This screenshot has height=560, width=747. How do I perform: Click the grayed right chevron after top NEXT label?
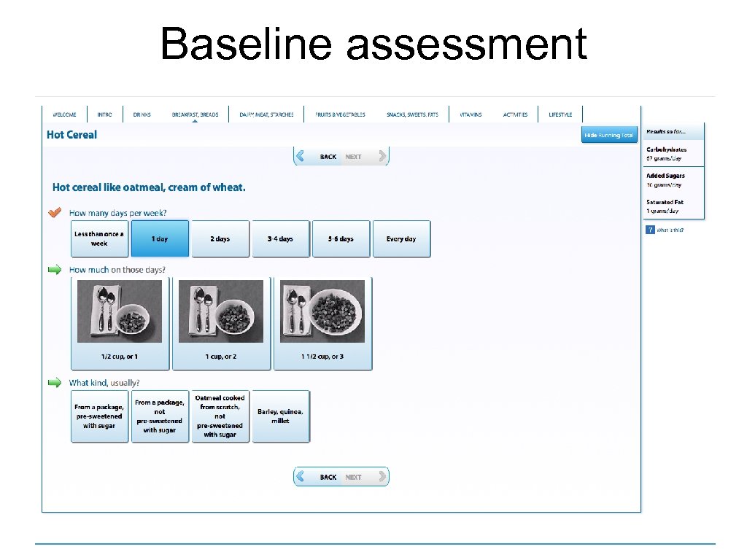382,156
